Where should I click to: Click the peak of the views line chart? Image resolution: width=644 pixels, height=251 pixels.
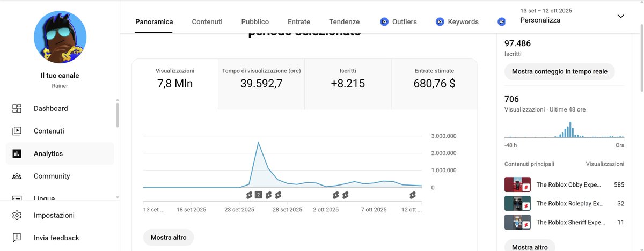(x=258, y=143)
